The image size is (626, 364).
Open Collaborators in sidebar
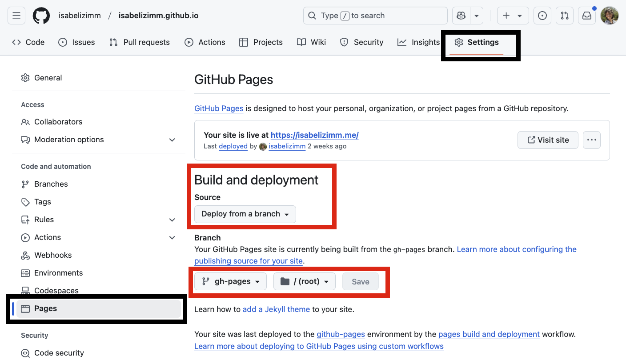[98, 122]
